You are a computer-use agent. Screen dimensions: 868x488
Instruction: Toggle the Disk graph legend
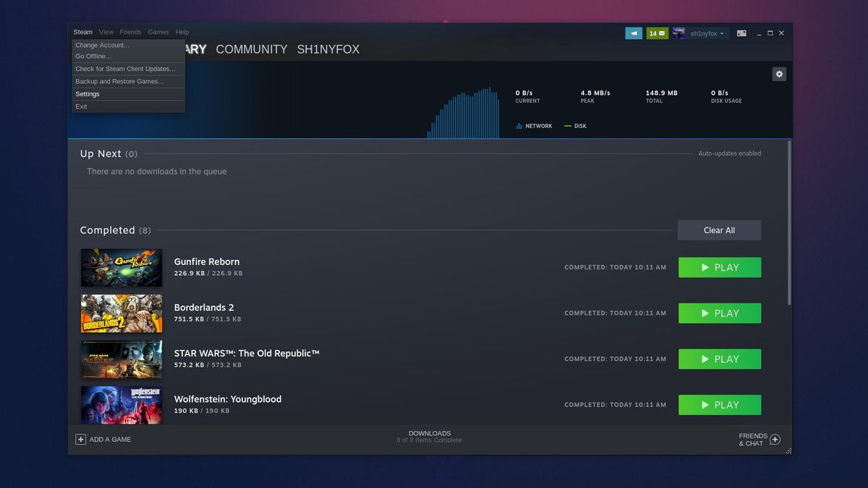point(576,126)
